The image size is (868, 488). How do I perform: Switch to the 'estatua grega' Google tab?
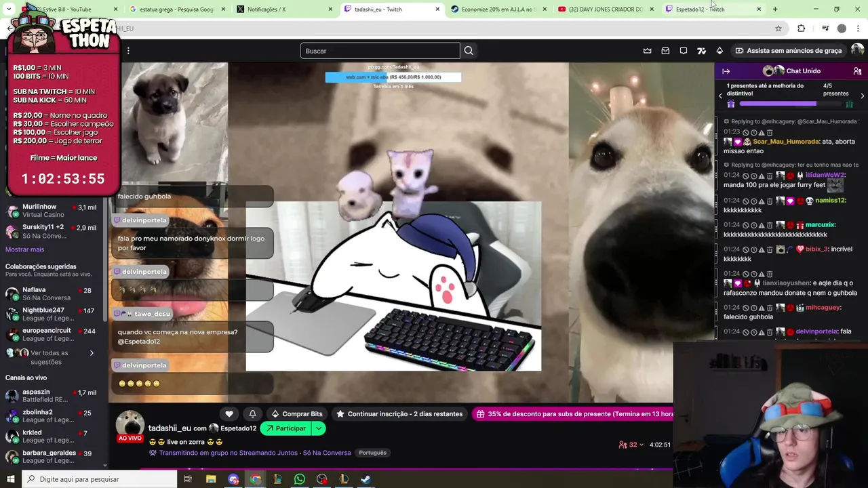click(176, 9)
